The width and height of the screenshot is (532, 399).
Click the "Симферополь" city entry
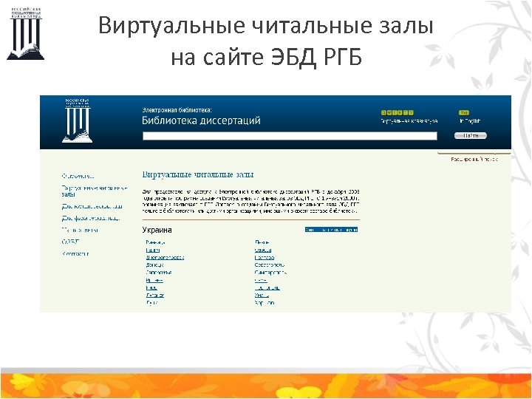pyautogui.click(x=270, y=273)
